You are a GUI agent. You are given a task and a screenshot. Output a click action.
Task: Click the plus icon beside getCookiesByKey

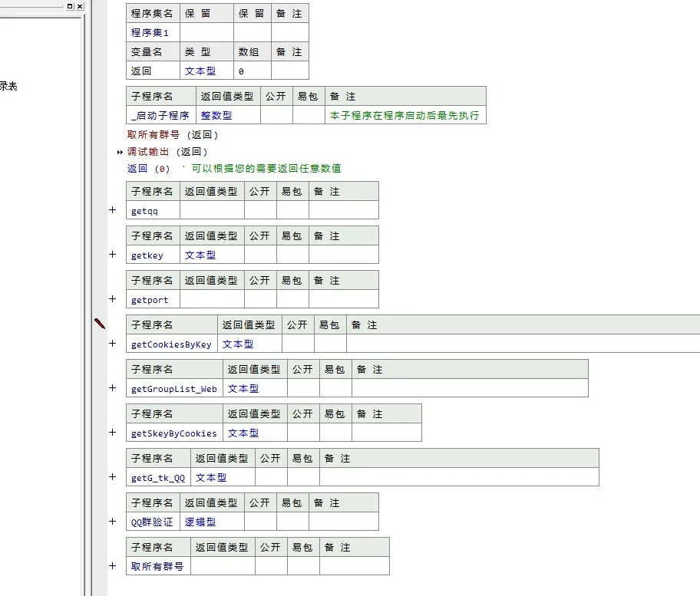click(x=112, y=343)
